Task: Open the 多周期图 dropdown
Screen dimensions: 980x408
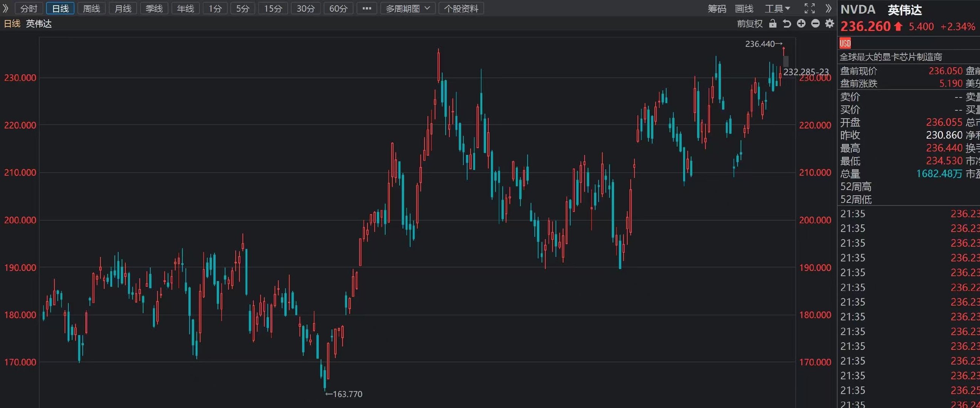Action: pyautogui.click(x=408, y=8)
